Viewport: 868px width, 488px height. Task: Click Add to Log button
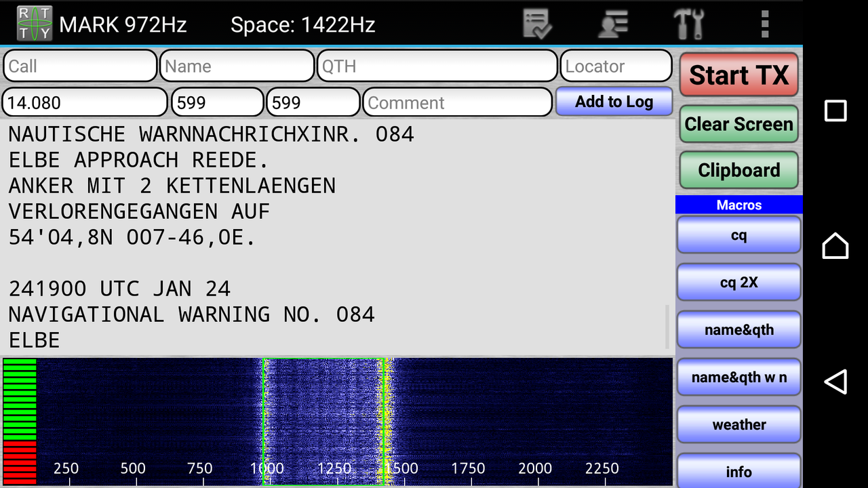click(x=614, y=102)
